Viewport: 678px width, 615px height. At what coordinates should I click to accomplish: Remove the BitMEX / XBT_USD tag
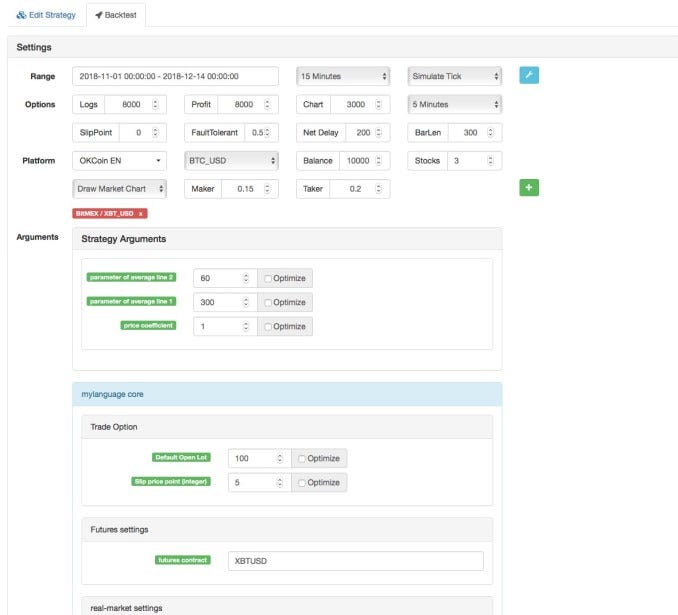(x=141, y=214)
